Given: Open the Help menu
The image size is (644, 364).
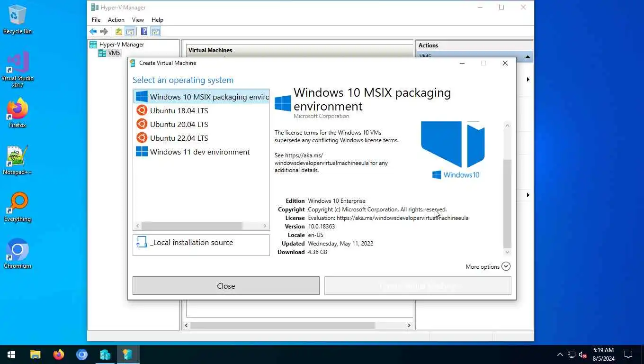Looking at the screenshot, I should click(157, 20).
